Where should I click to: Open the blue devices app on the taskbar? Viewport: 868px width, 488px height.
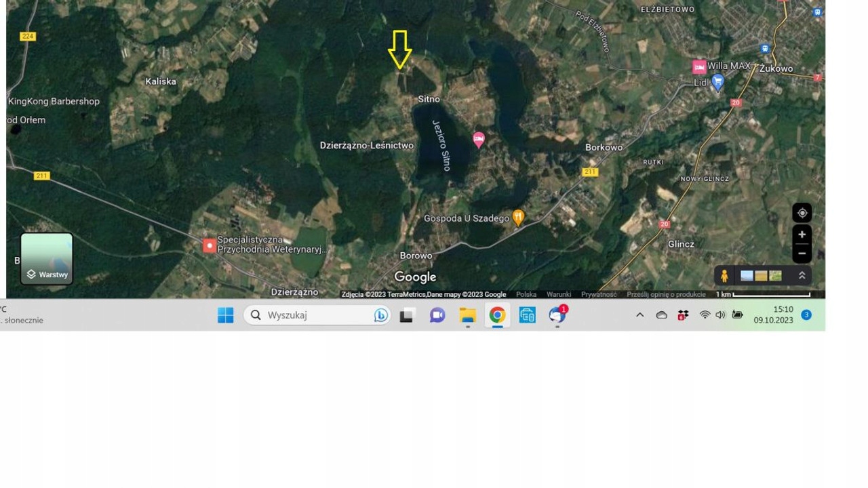[528, 315]
